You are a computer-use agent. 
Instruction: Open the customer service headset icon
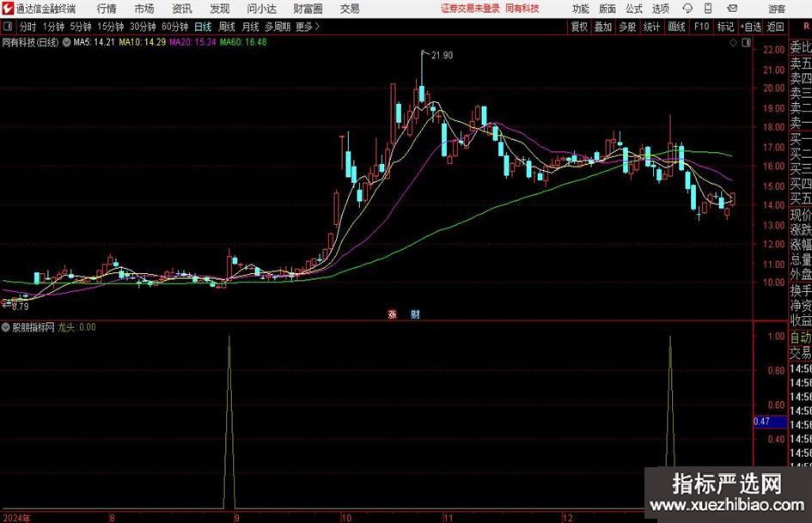click(687, 9)
